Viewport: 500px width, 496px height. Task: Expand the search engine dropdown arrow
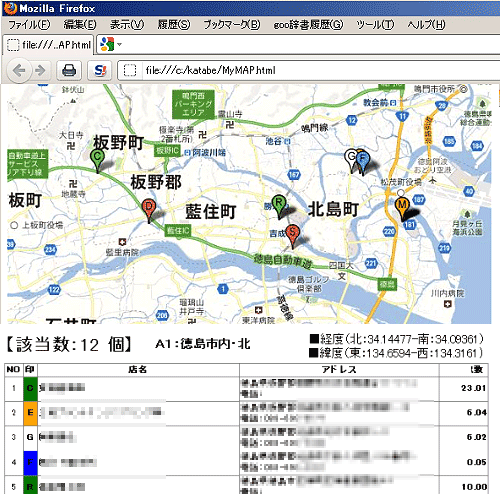click(x=119, y=44)
